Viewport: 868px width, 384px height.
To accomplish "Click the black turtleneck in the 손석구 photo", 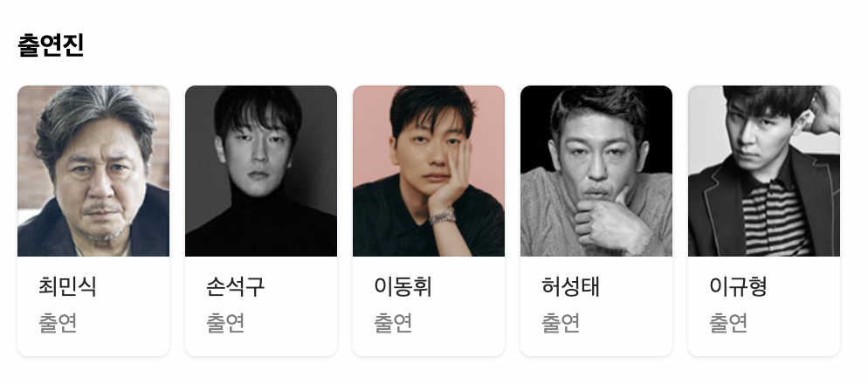I will (260, 227).
